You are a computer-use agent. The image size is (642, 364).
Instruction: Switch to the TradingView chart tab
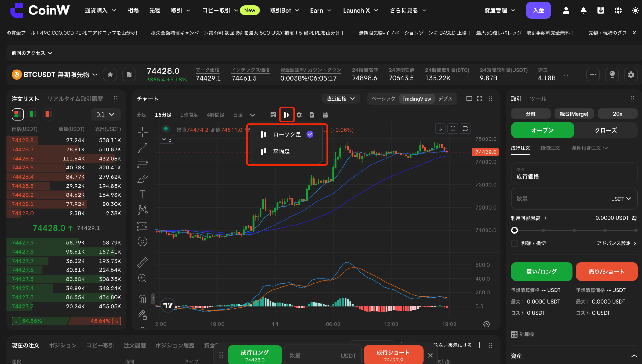pos(417,99)
